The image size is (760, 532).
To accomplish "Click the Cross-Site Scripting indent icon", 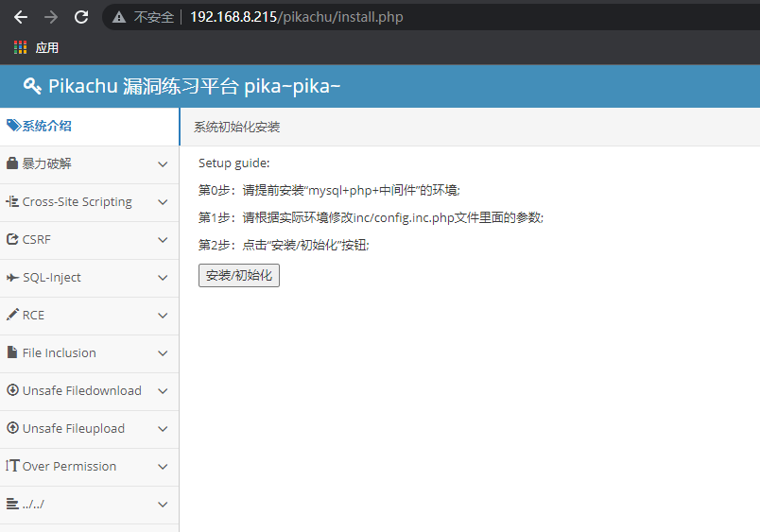I will [x=12, y=201].
